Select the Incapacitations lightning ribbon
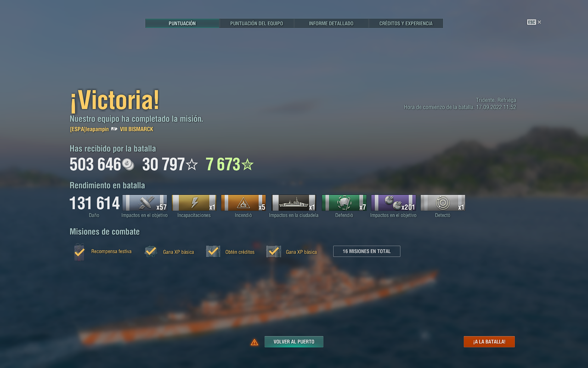Image resolution: width=588 pixels, height=368 pixels. click(x=194, y=203)
